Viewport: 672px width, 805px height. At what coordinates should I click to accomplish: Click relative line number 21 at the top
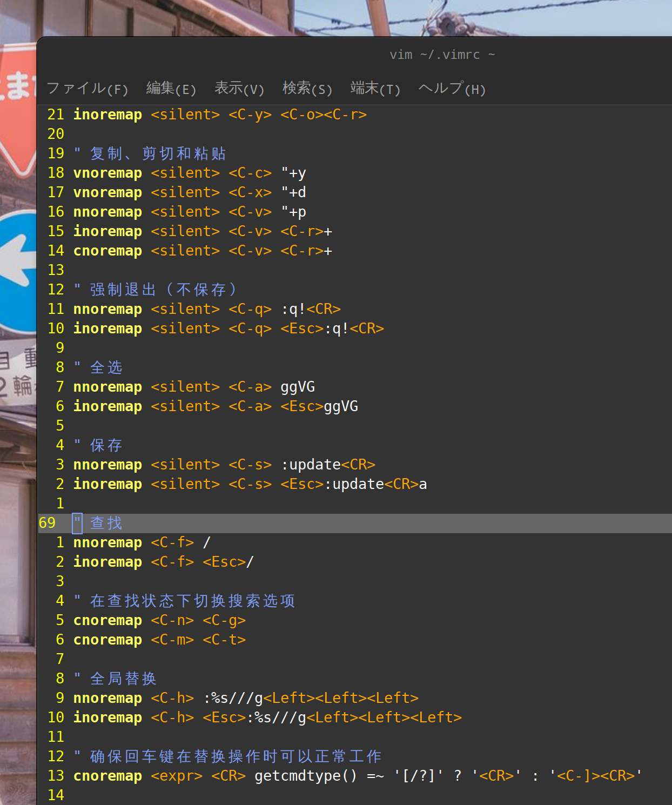(x=56, y=114)
